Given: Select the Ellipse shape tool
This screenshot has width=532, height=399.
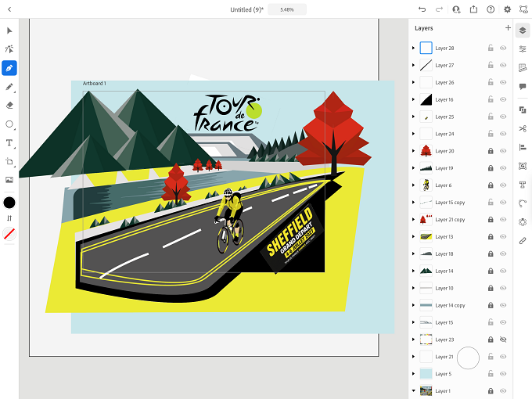Looking at the screenshot, I should click(x=9, y=124).
